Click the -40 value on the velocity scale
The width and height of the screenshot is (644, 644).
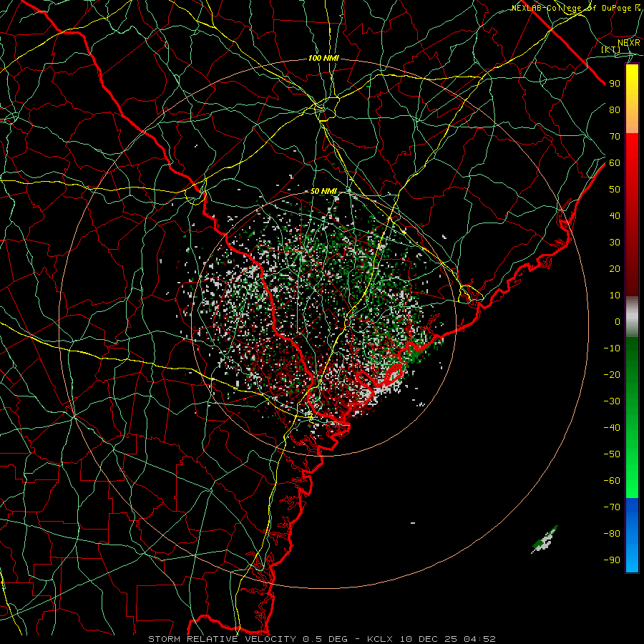point(612,428)
